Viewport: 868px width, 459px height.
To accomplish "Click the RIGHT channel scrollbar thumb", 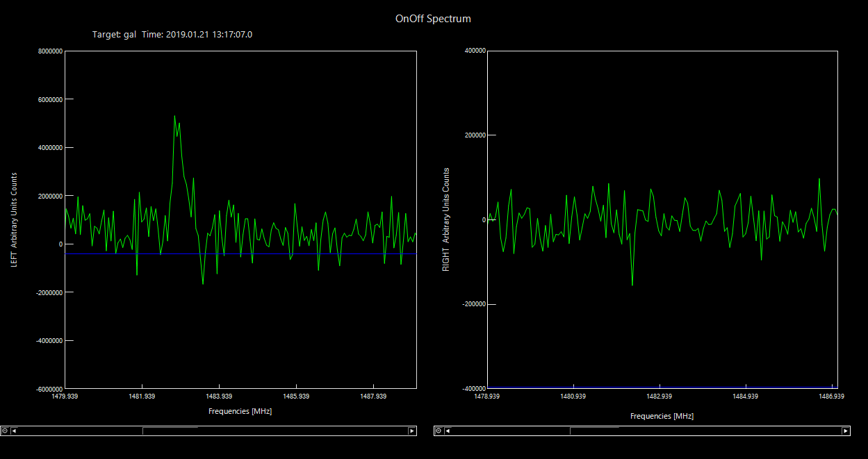I will (x=594, y=431).
